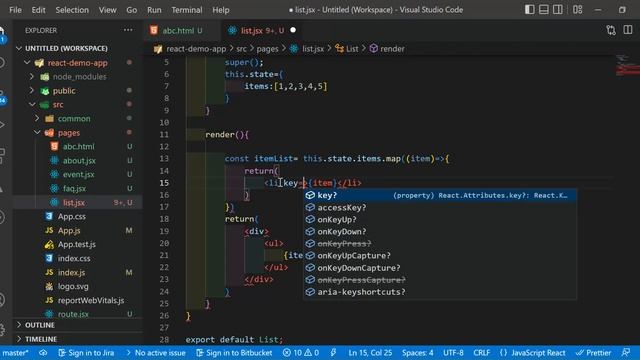Collapse the pages folder

pyautogui.click(x=69, y=133)
